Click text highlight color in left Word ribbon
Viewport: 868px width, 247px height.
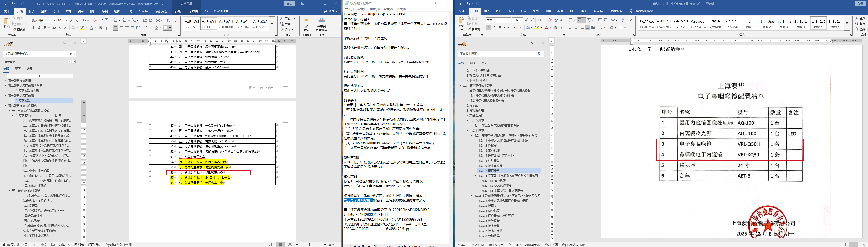(82, 28)
